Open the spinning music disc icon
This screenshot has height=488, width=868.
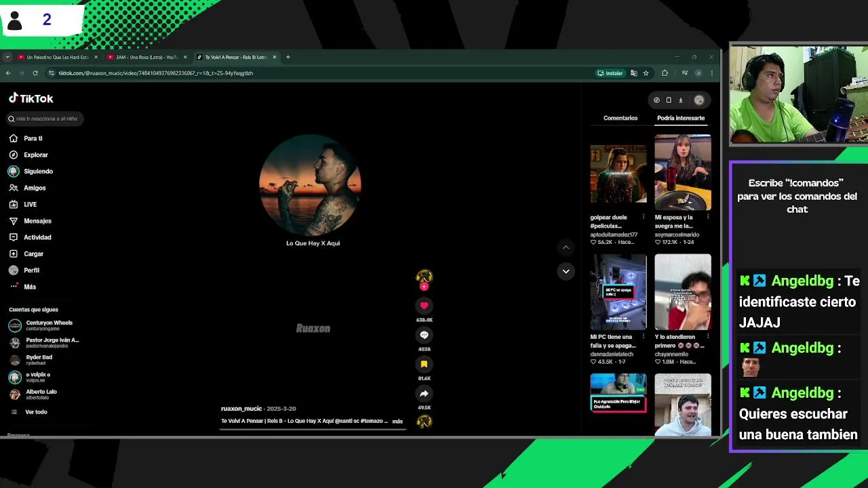(x=425, y=422)
